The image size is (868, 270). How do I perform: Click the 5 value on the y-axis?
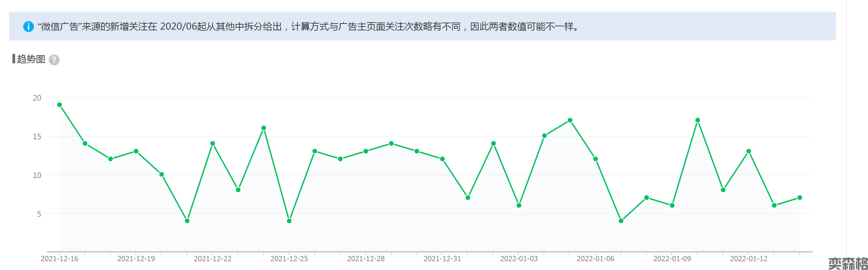[39, 214]
